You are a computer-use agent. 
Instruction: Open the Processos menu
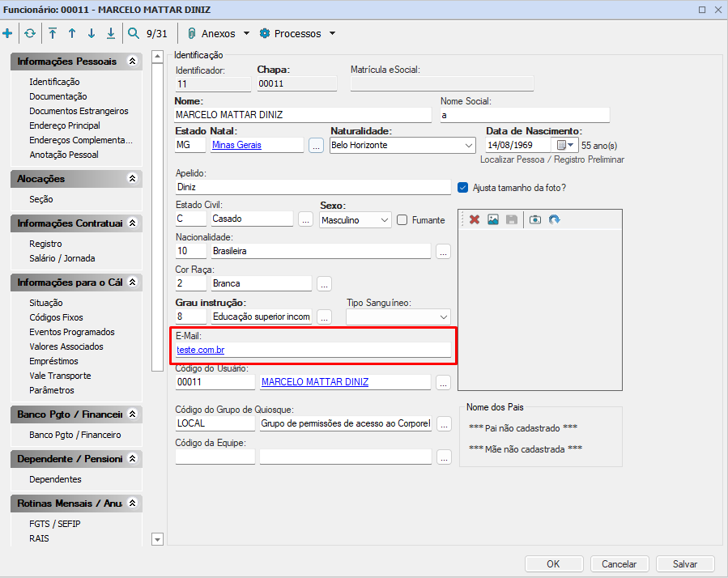click(297, 34)
